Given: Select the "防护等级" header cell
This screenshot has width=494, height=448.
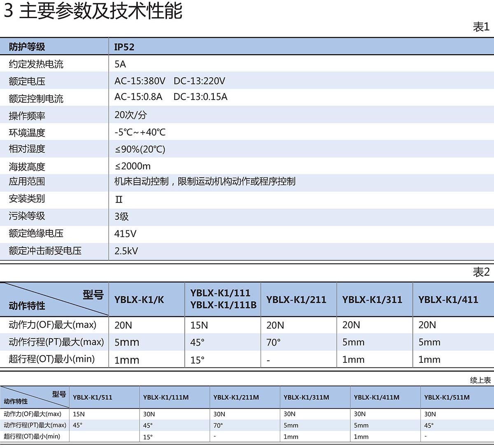Looking at the screenshot, I should [x=27, y=47].
